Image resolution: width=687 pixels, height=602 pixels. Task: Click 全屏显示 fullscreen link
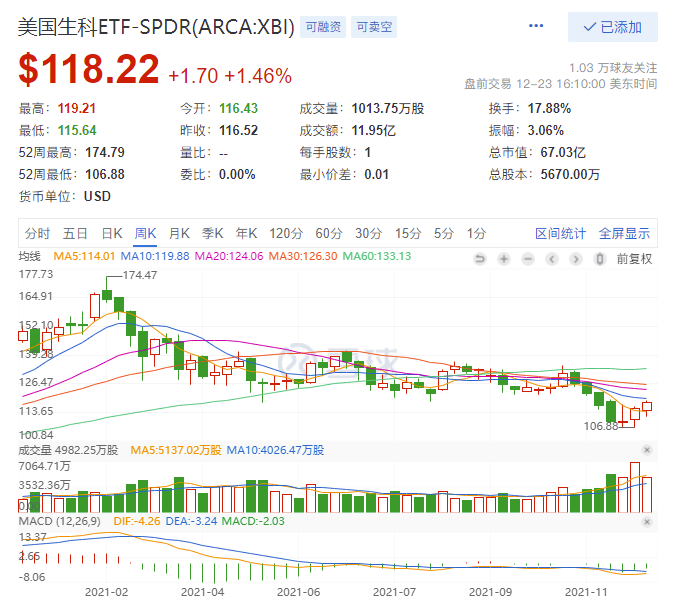coord(624,234)
